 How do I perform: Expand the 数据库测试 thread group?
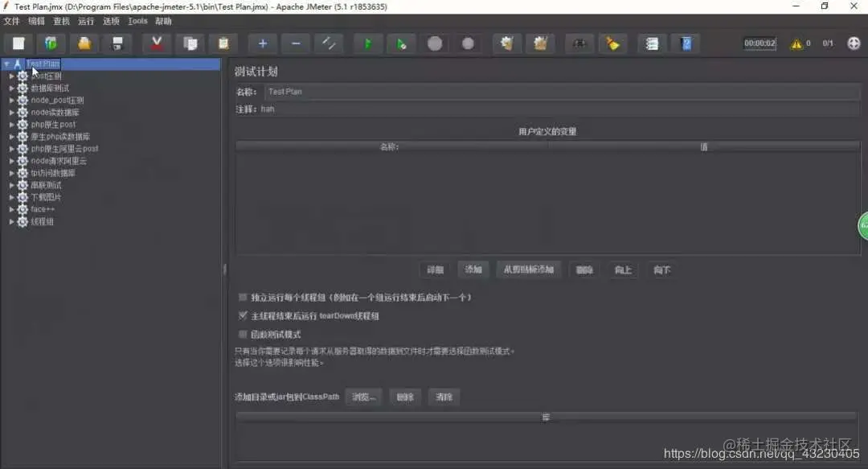pos(11,88)
